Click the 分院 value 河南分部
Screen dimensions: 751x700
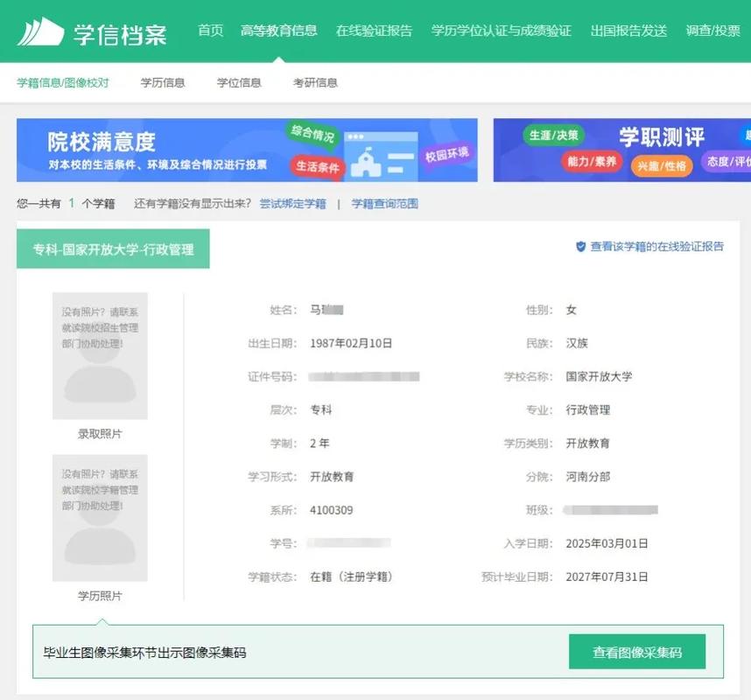coord(587,477)
